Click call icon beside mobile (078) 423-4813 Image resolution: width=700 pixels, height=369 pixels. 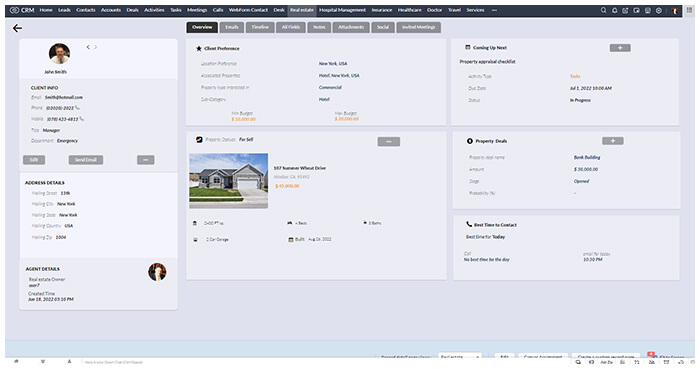coord(81,119)
